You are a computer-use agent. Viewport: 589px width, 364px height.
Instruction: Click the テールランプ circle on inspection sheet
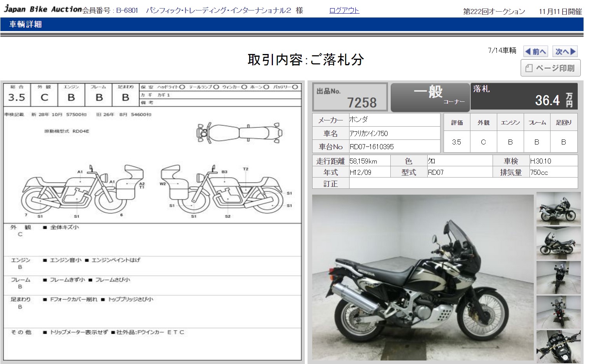216,87
